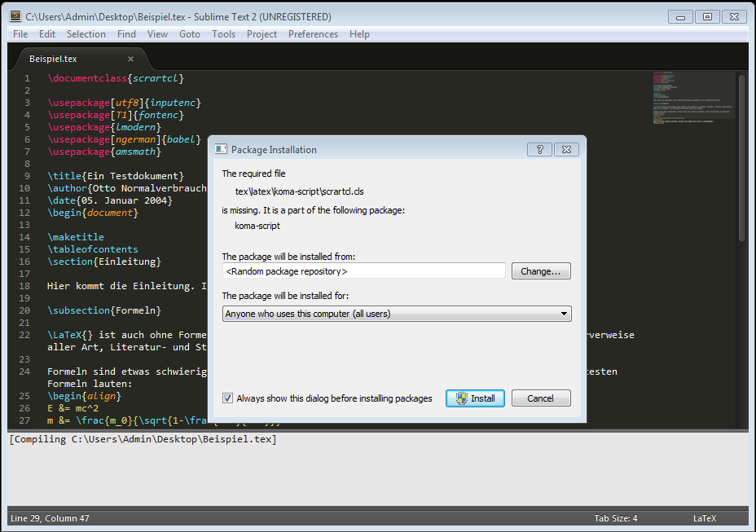This screenshot has height=532, width=756.
Task: Close the Package Installation dialog
Action: [x=566, y=150]
